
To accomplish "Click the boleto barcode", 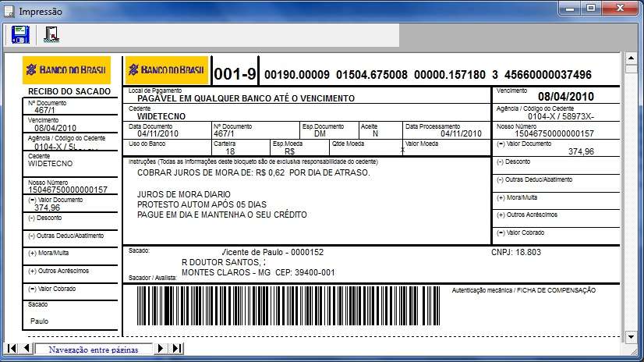I will pyautogui.click(x=288, y=306).
